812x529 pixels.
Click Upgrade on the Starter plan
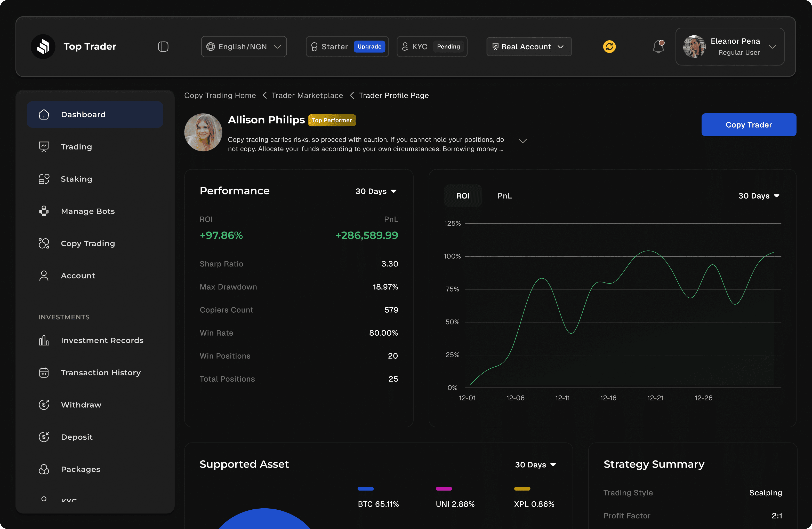(x=369, y=46)
